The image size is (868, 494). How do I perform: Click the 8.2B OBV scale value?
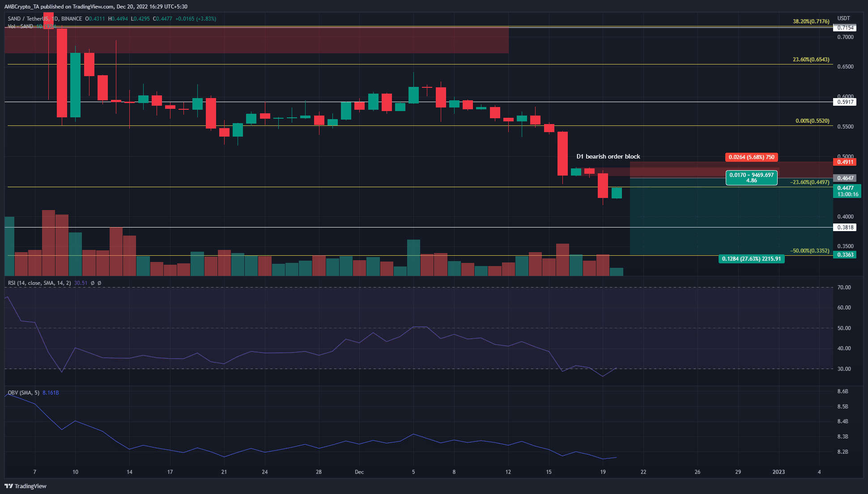pyautogui.click(x=842, y=452)
